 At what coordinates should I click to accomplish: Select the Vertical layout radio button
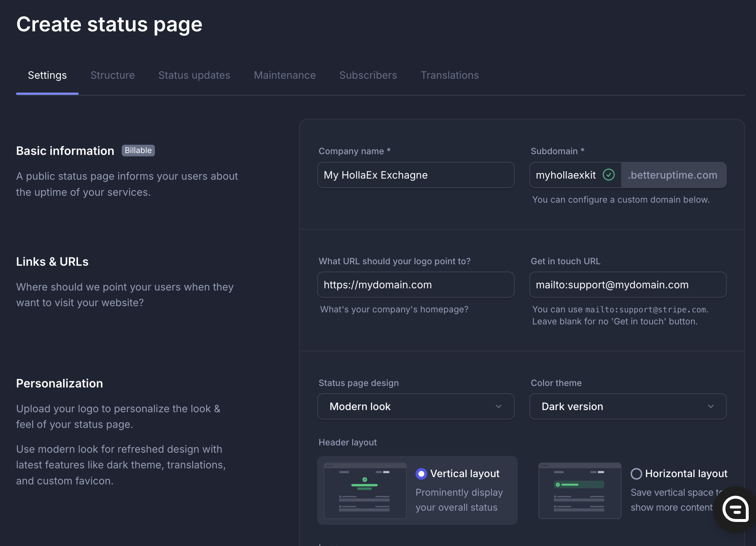[421, 474]
